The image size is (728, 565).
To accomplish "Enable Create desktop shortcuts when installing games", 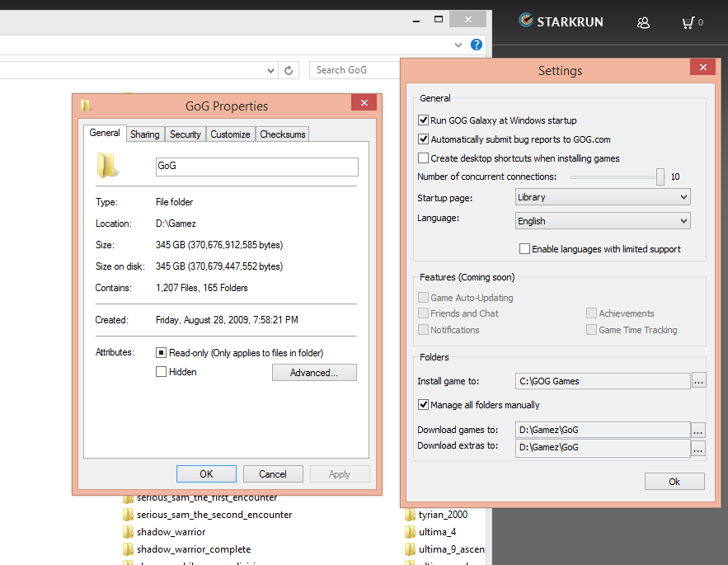I will coord(423,158).
